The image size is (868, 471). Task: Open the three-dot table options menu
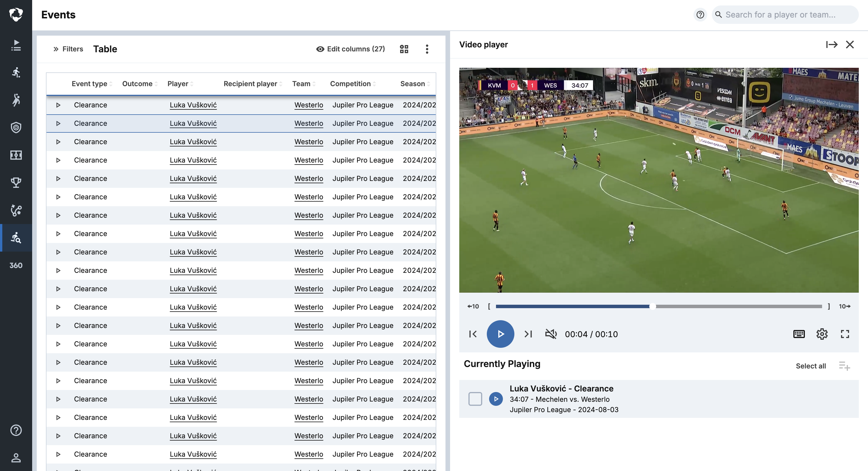coord(427,49)
